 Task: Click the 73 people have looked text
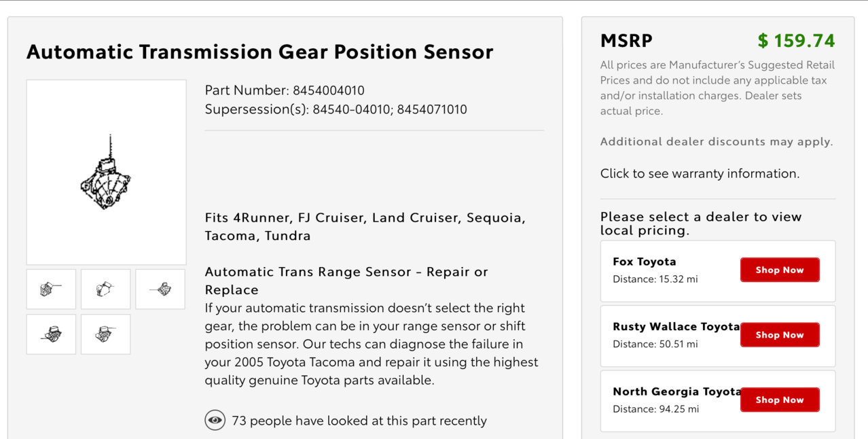point(359,421)
